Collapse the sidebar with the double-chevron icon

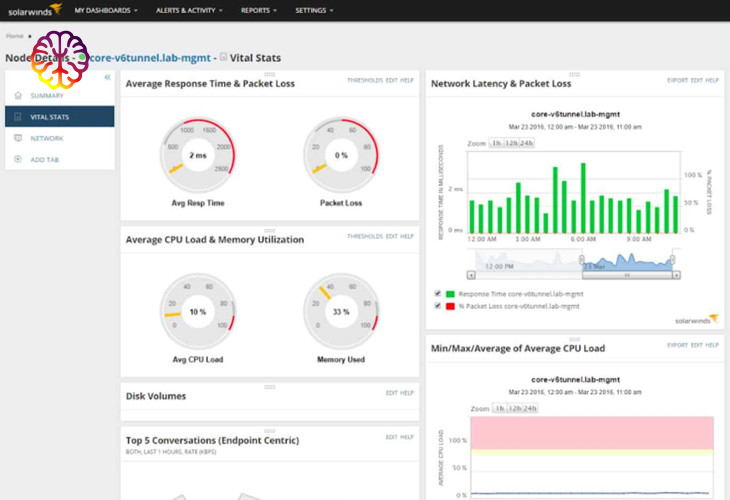click(x=108, y=77)
